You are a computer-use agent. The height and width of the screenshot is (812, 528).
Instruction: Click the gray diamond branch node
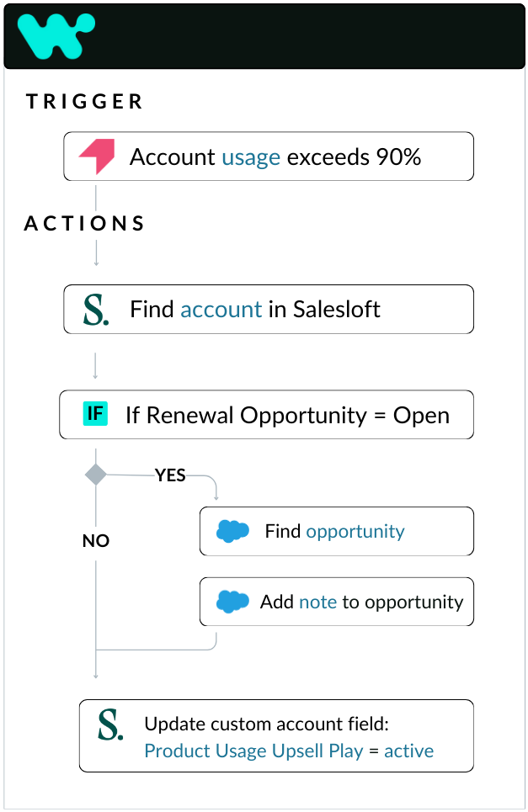(96, 475)
